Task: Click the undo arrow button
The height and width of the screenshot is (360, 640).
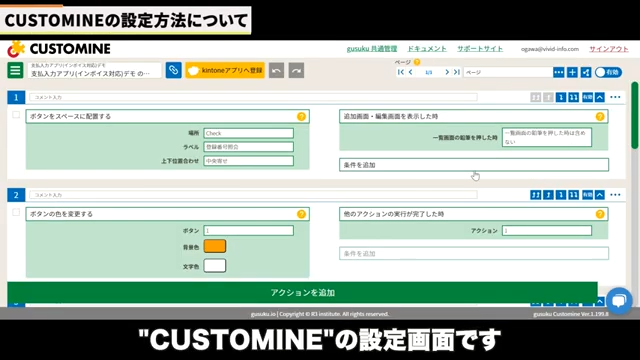Action: 276,71
